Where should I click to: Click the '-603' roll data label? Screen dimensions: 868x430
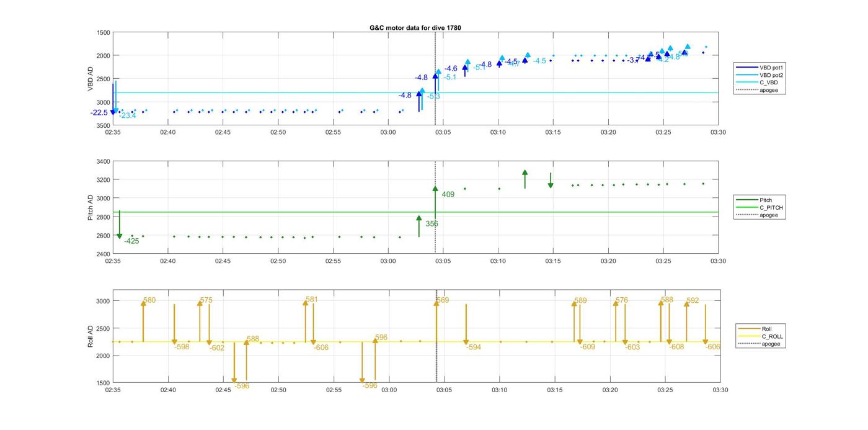click(632, 347)
